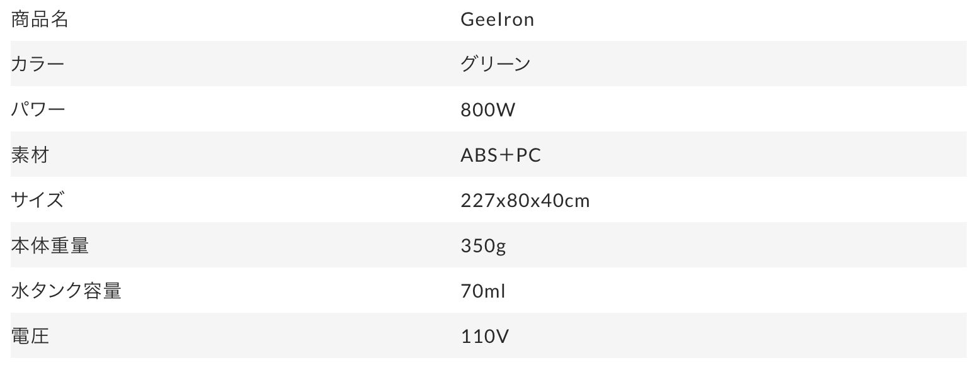The image size is (980, 375).
Task: Click the middle of the 素材 row
Action: 489,155
